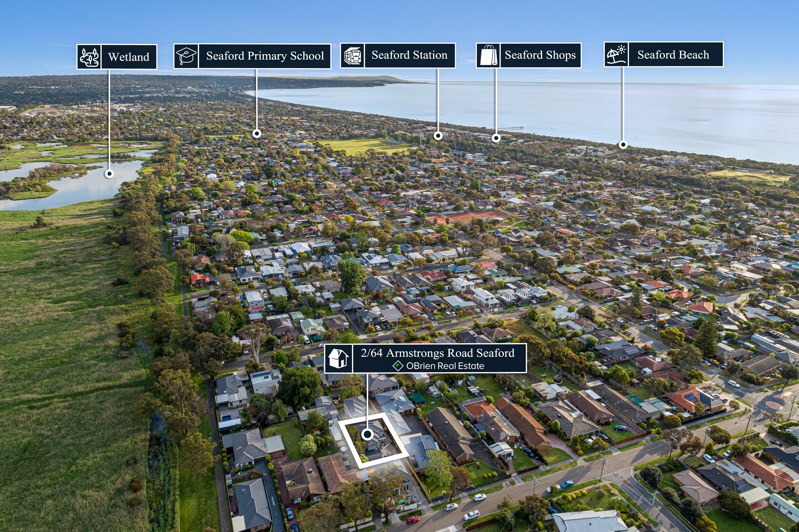Click the Seaford Station marker dot
799x532 pixels.
tap(438, 136)
